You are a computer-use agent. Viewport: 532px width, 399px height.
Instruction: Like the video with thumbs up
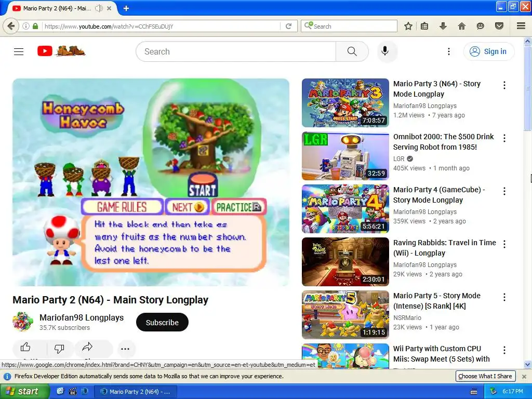(x=25, y=348)
